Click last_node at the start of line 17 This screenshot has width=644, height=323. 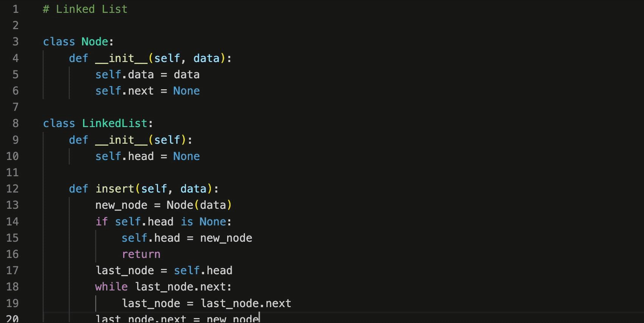pos(125,270)
